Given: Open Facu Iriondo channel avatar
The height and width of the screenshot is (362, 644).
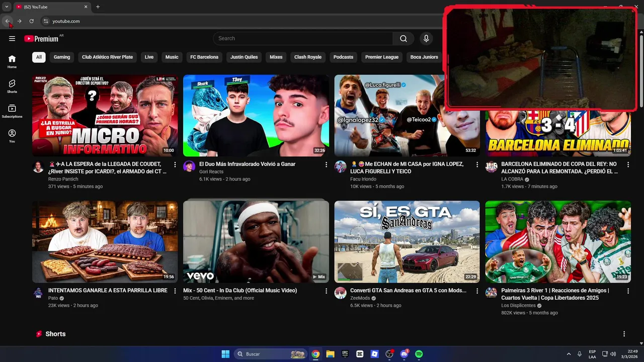Looking at the screenshot, I should (x=341, y=167).
